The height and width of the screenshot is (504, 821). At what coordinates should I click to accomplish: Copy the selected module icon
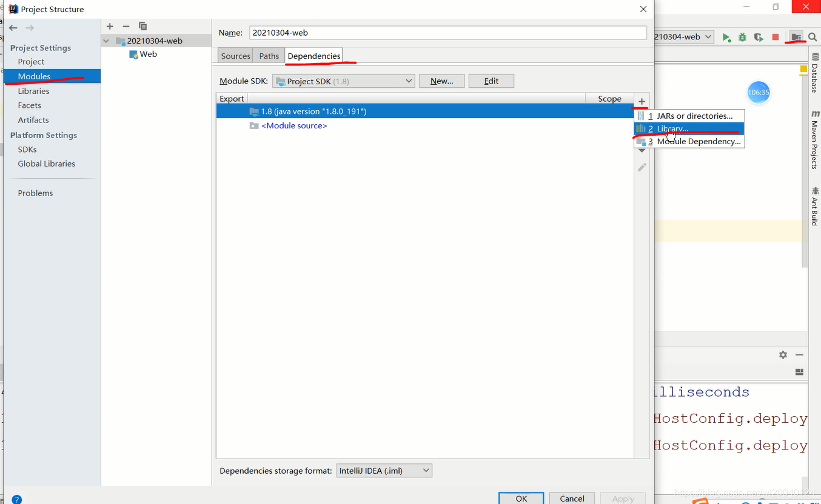point(143,26)
